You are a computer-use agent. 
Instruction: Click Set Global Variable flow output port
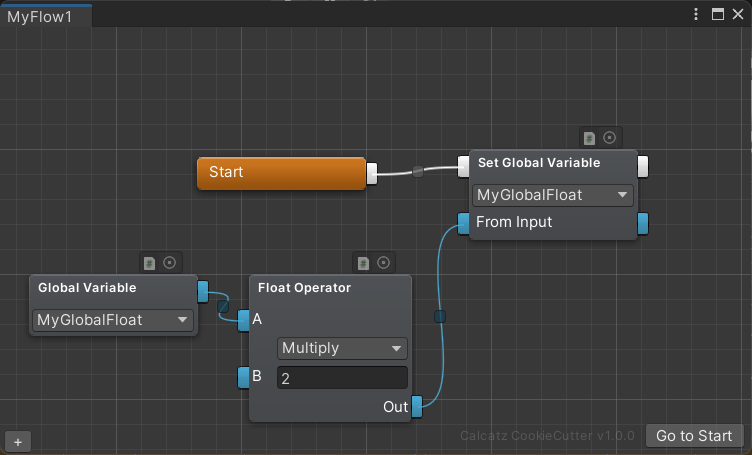(643, 167)
